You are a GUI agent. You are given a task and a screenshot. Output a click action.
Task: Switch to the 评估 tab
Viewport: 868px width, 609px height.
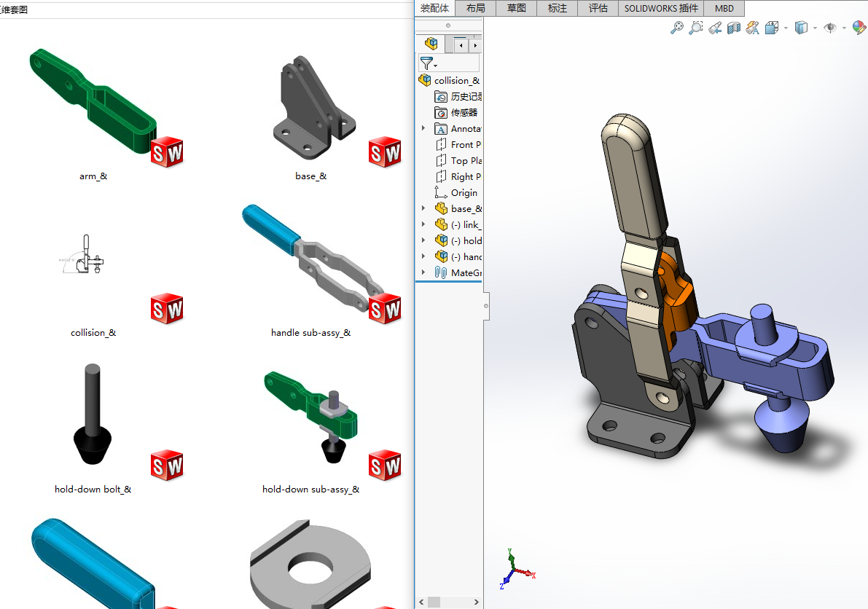598,8
